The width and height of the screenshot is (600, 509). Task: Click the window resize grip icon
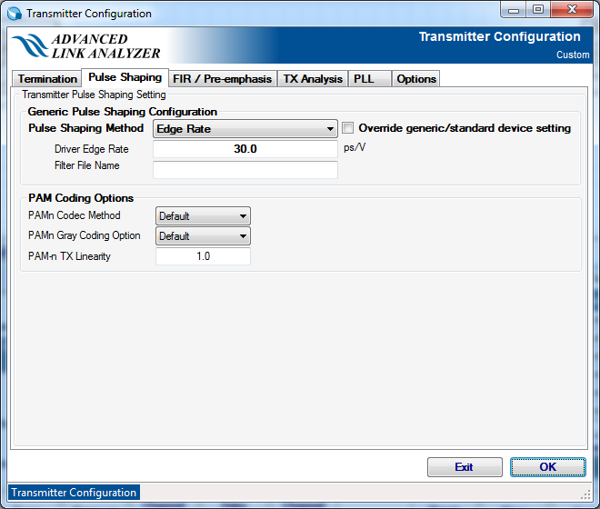[x=585, y=495]
